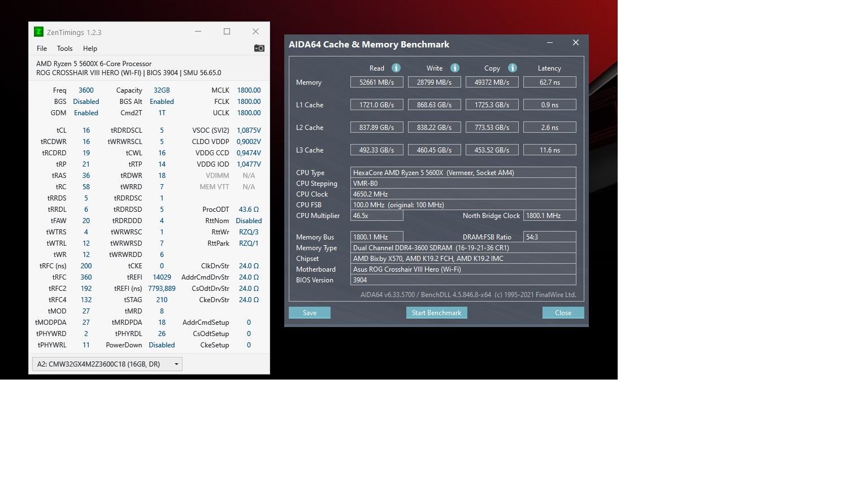Image resolution: width=868 pixels, height=488 pixels.
Task: Click Motherboard Asus ROG Crosshair field
Action: 463,269
